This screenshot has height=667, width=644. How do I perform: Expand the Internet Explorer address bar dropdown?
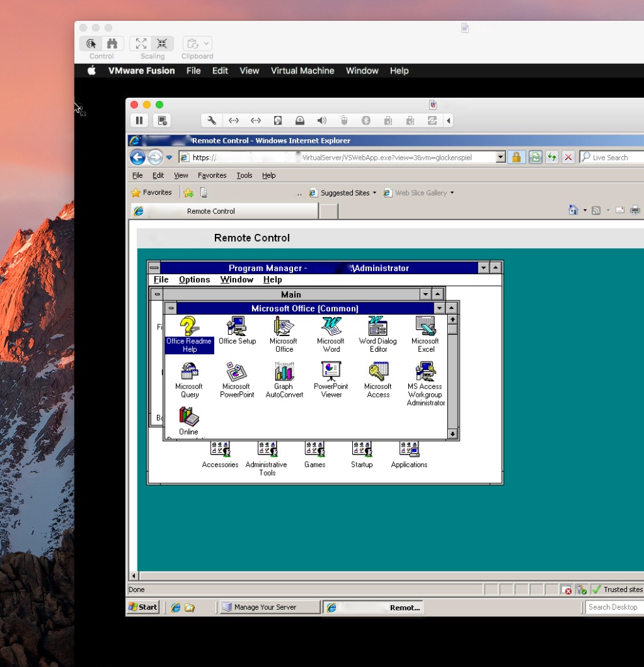(x=500, y=157)
